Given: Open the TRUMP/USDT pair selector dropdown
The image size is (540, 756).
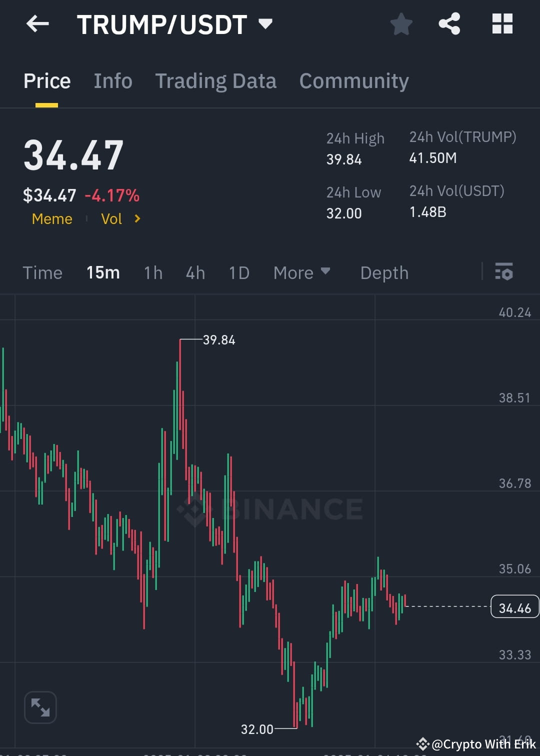Looking at the screenshot, I should pos(265,23).
